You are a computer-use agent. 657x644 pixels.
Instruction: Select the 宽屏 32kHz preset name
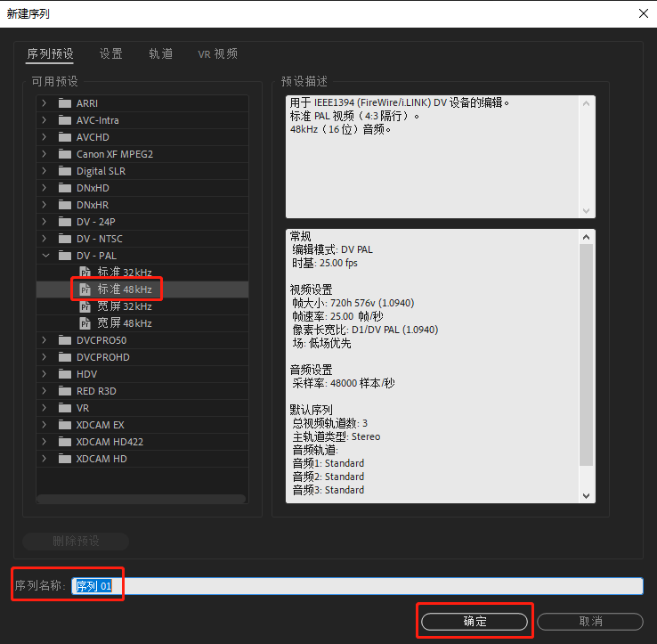(125, 306)
